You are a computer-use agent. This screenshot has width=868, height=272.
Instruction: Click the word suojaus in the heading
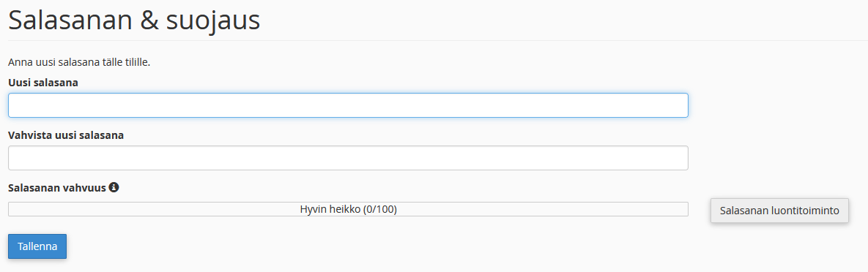tap(211, 22)
